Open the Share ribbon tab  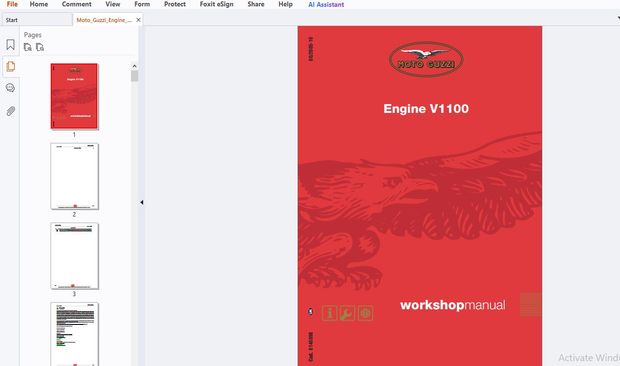pyautogui.click(x=256, y=4)
